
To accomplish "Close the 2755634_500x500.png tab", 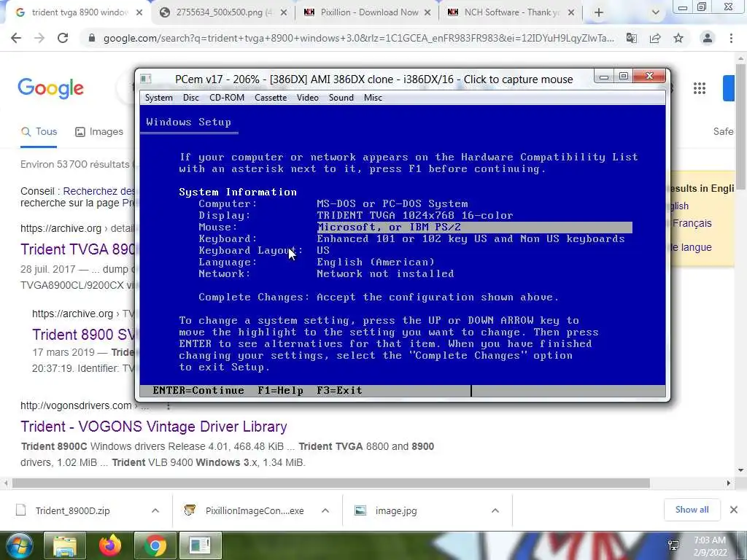I will 284,13.
